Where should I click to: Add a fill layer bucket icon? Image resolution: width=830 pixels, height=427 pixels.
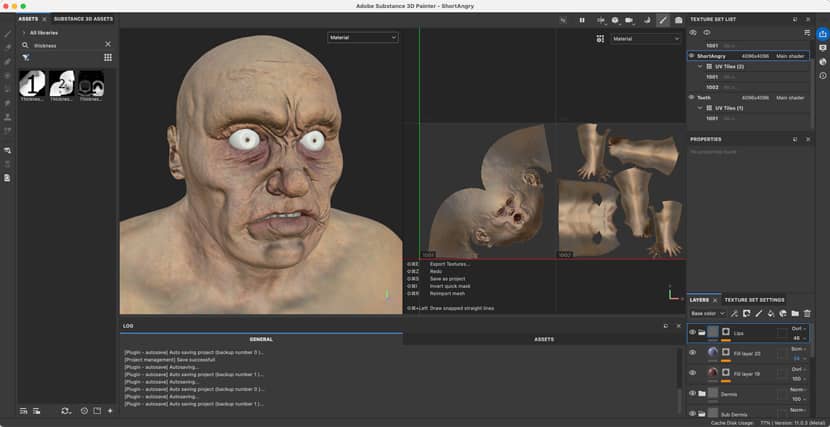point(771,314)
